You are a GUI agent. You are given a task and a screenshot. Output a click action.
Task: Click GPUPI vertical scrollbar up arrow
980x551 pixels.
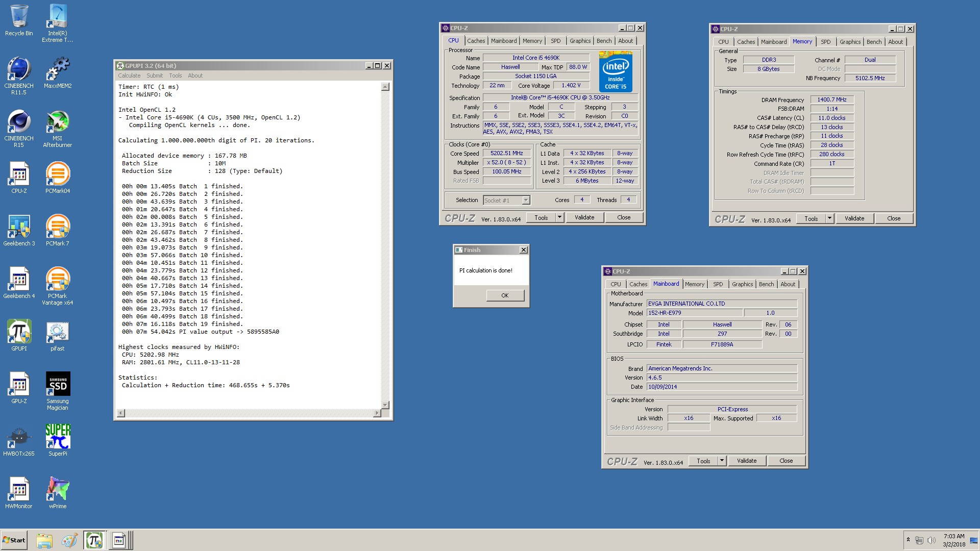(x=385, y=87)
